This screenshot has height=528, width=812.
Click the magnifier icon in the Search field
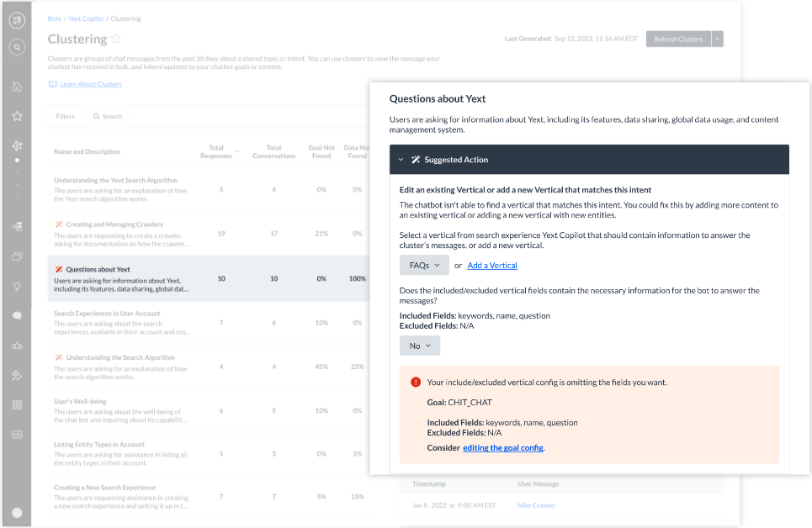point(96,116)
